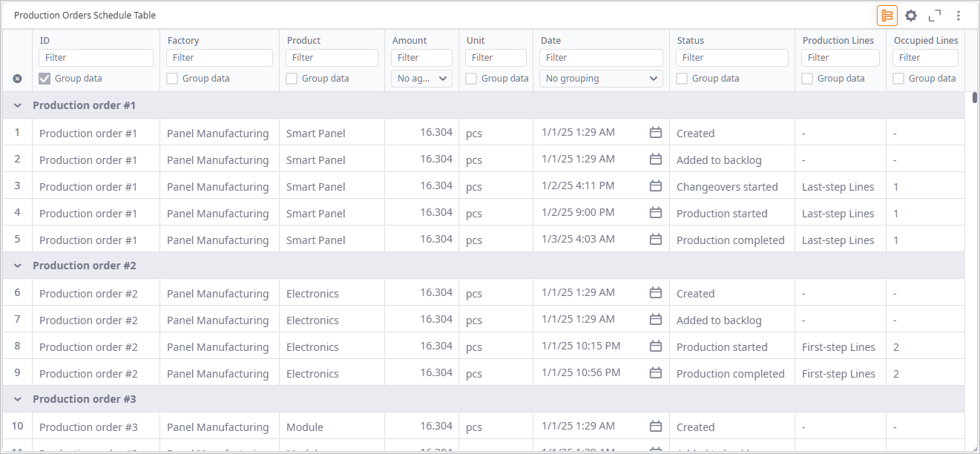Open calendar picker in row 8 date
Viewport: 980px width, 454px height.
click(x=655, y=346)
